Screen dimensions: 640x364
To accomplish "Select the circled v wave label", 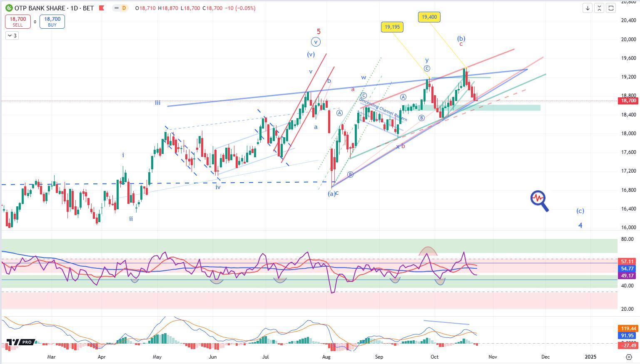I will coord(316,42).
